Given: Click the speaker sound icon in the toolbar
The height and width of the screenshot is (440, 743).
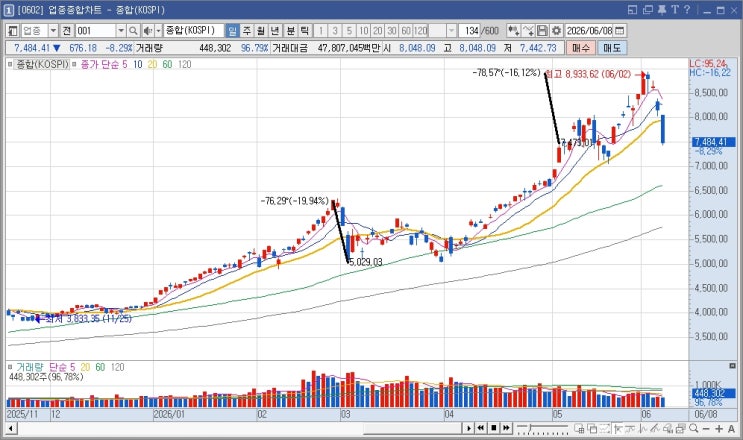Looking at the screenshot, I should click(148, 31).
